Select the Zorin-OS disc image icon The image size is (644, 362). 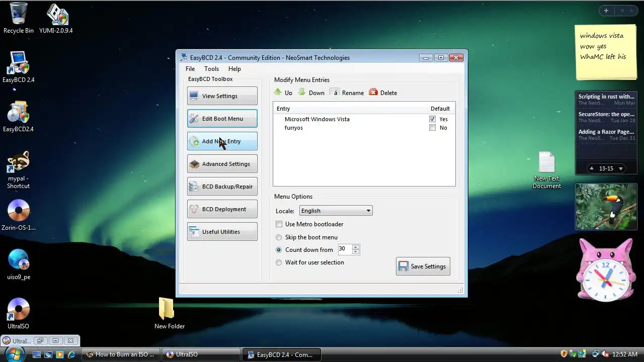19,215
